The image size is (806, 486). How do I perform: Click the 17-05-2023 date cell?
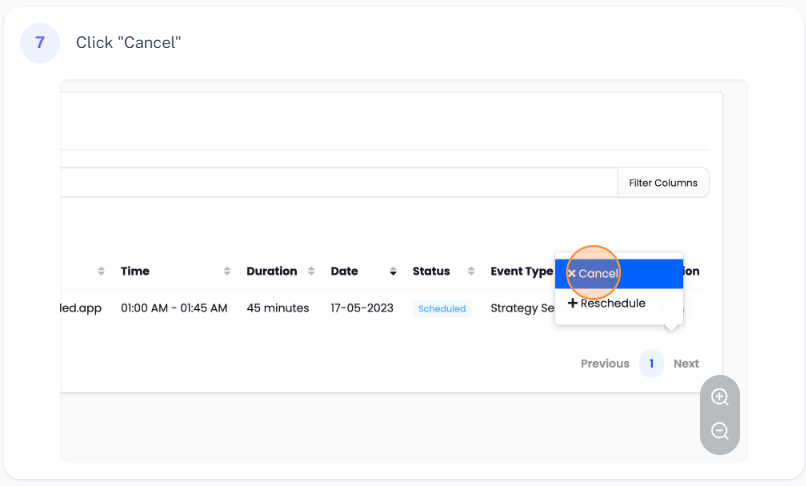[x=362, y=308]
